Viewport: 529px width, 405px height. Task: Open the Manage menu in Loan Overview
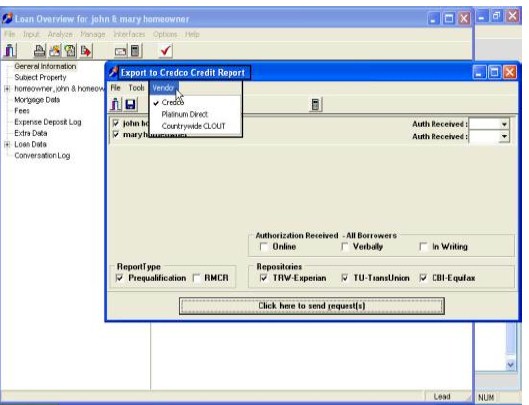pyautogui.click(x=93, y=34)
